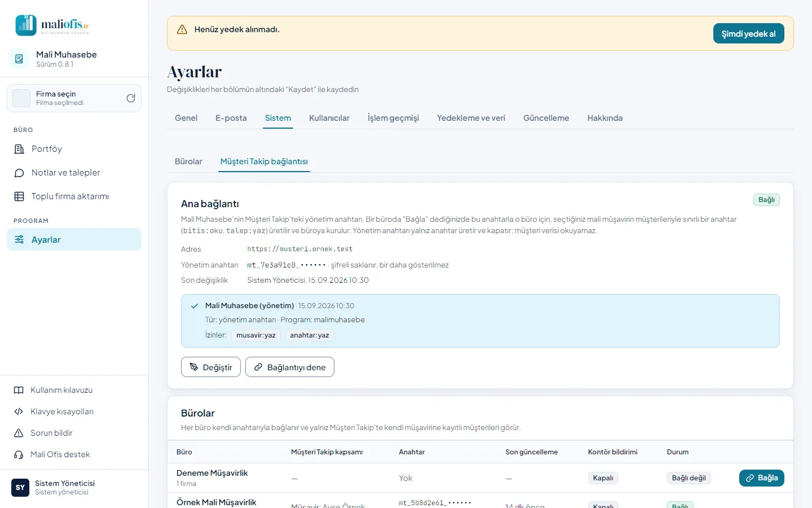
Task: Click the Değiştir button
Action: (211, 367)
